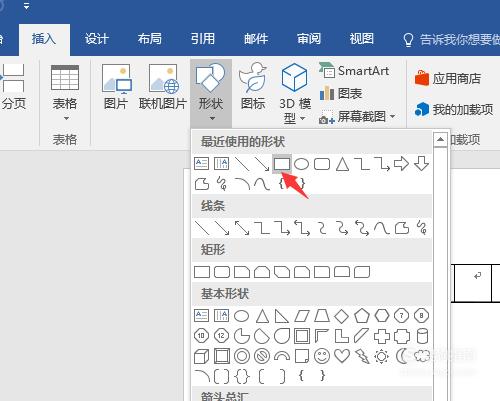Select the donut ring shape
500x401 pixels.
pos(242,356)
